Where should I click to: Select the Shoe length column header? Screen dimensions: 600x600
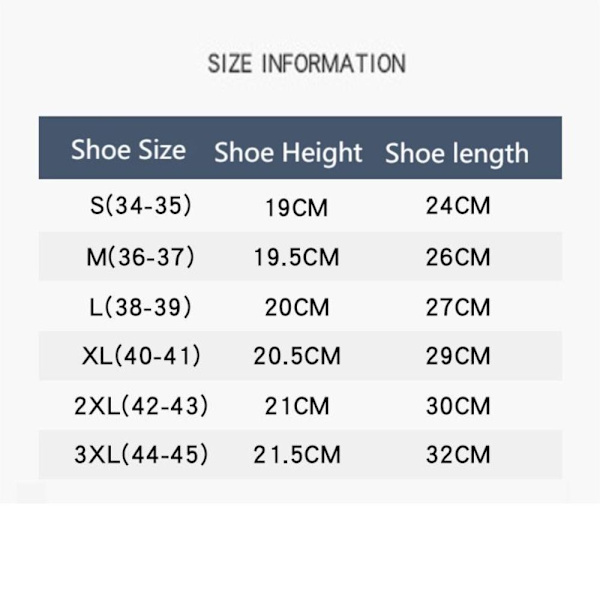[x=456, y=153]
